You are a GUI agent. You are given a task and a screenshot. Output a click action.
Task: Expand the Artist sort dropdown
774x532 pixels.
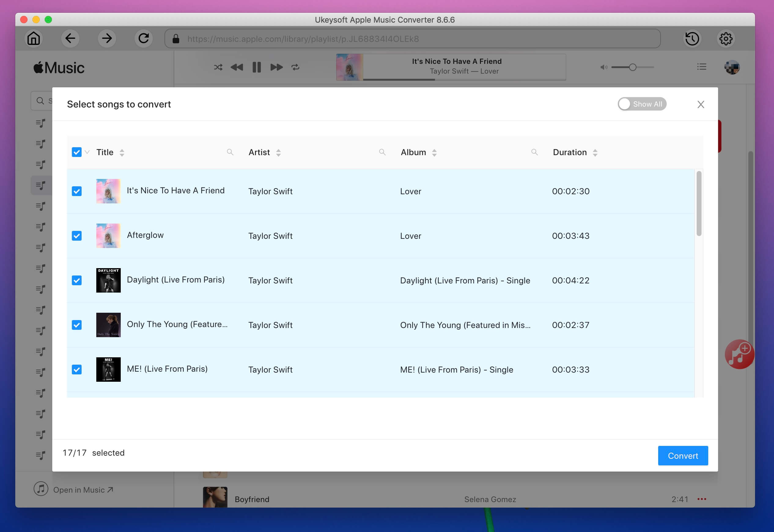pyautogui.click(x=277, y=152)
